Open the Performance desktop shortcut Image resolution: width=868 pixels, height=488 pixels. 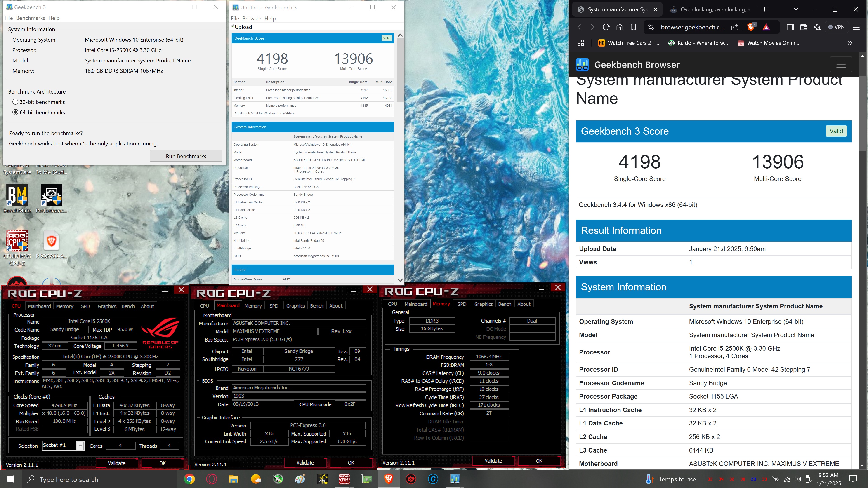tap(51, 199)
